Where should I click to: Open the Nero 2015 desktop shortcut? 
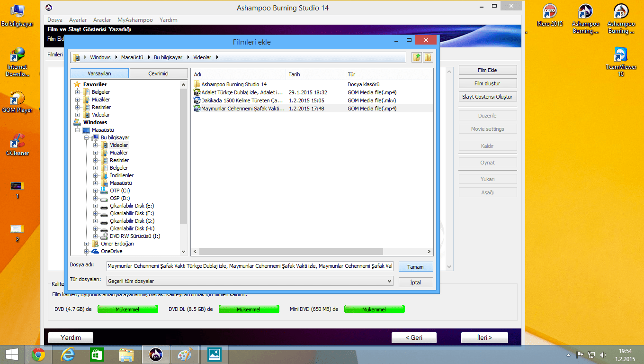(550, 16)
